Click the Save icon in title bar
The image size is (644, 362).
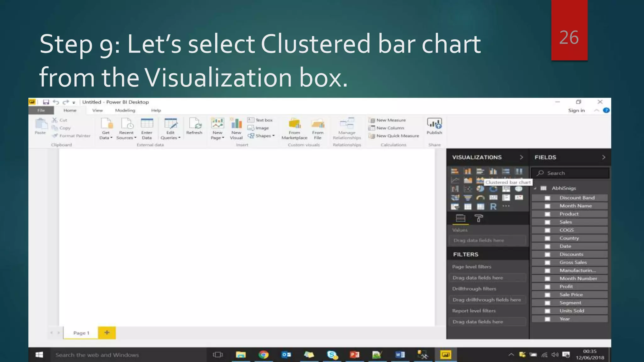pos(46,102)
